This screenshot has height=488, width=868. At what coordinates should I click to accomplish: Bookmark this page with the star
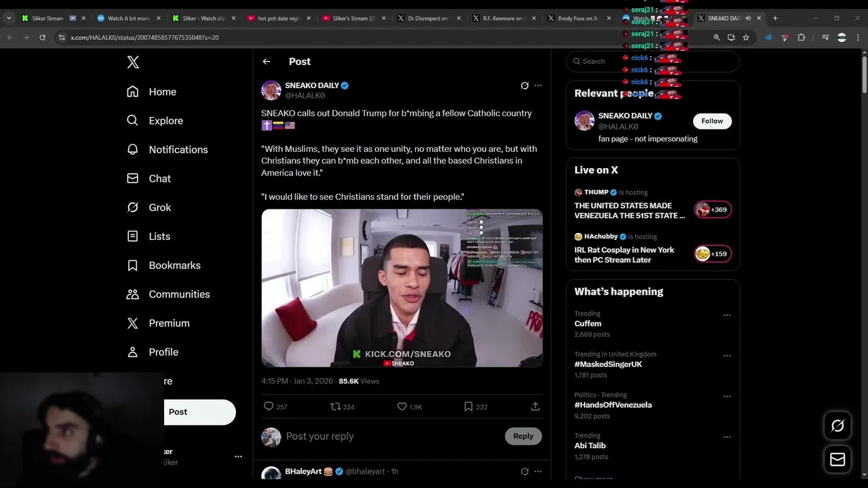(746, 37)
